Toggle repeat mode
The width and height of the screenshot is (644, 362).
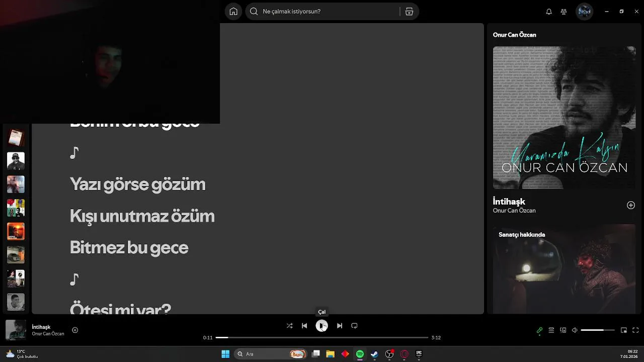point(354,326)
